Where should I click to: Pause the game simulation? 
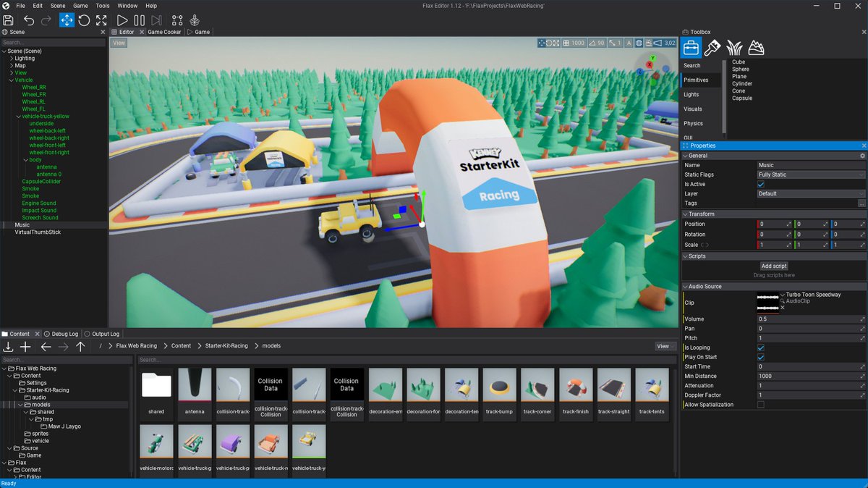tap(140, 20)
